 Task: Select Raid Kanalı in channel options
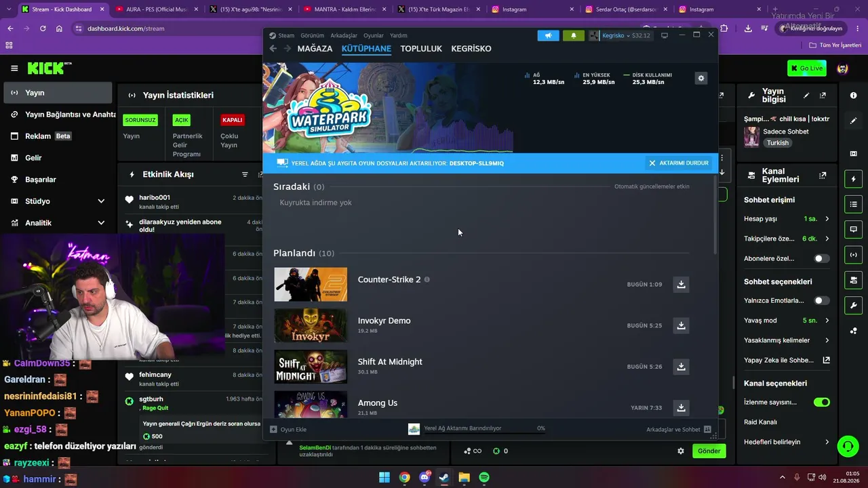click(x=761, y=422)
